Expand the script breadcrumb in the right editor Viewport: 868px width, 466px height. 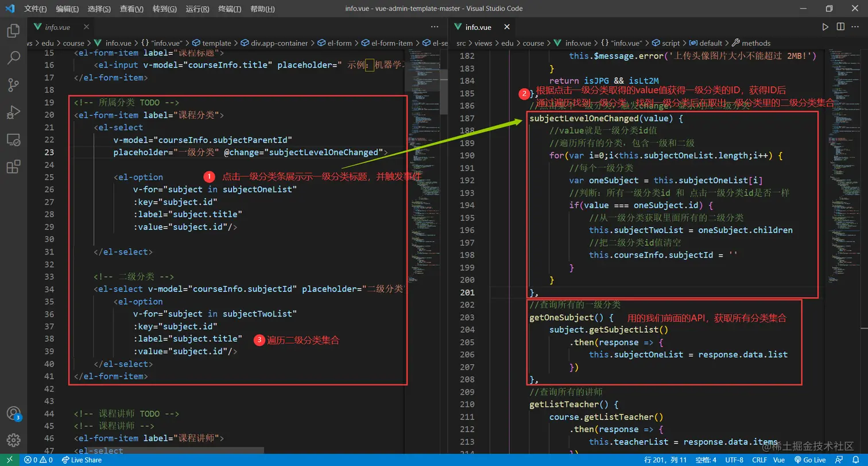click(x=665, y=43)
